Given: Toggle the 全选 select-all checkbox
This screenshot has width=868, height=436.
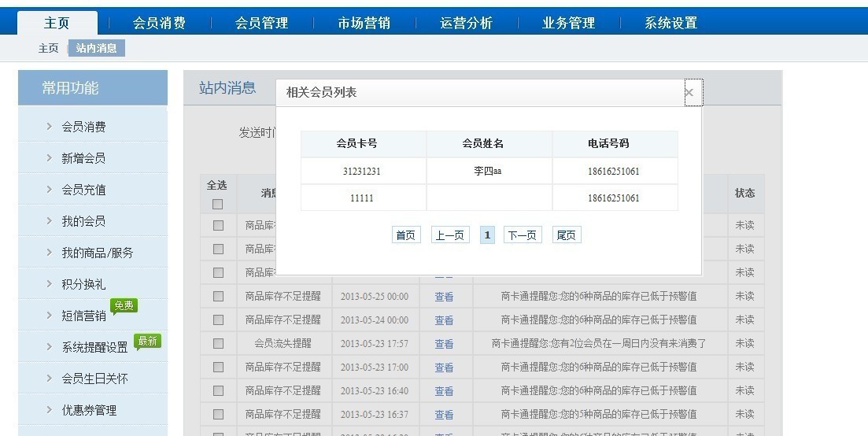Looking at the screenshot, I should (x=217, y=205).
